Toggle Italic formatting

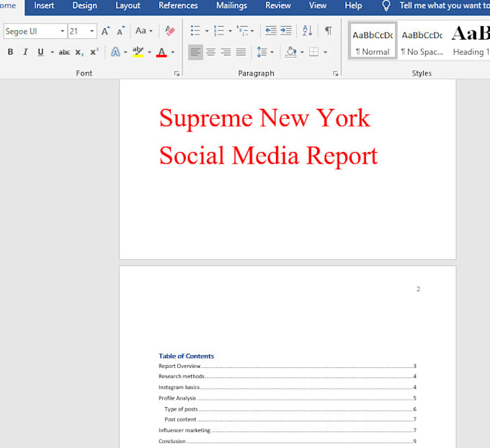coord(25,52)
